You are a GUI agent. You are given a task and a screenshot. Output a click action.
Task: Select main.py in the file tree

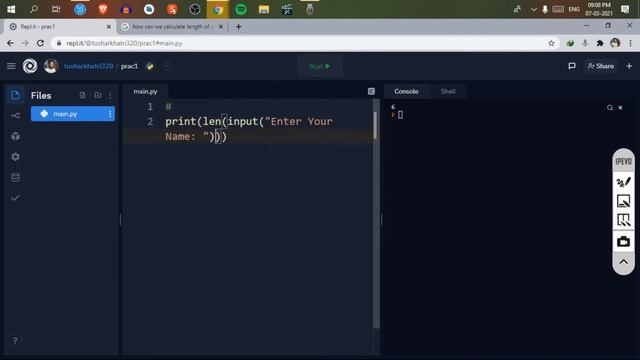click(73, 114)
